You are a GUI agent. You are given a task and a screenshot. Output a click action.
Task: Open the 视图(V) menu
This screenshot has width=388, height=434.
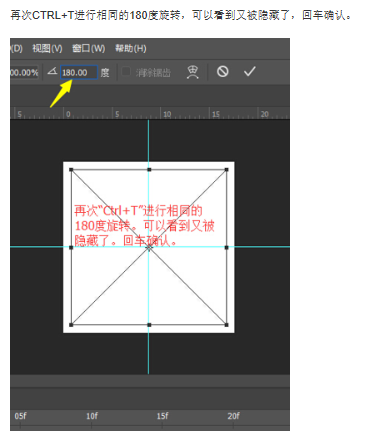(47, 49)
